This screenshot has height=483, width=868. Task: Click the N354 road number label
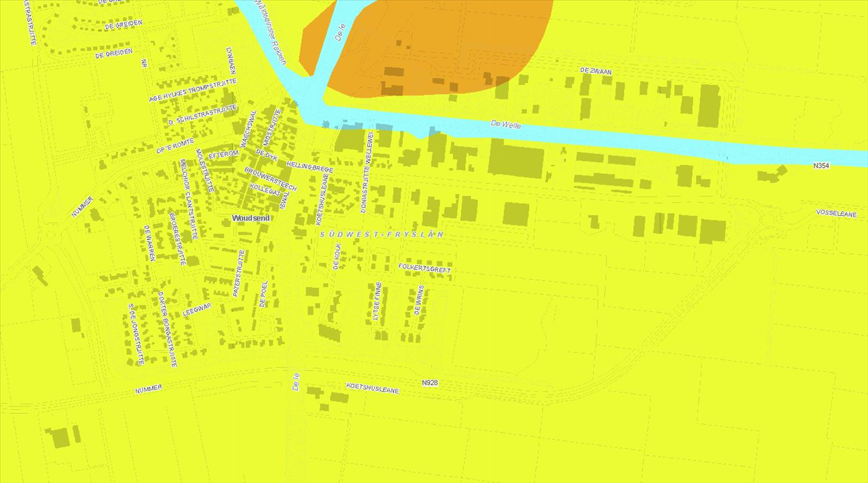(821, 166)
